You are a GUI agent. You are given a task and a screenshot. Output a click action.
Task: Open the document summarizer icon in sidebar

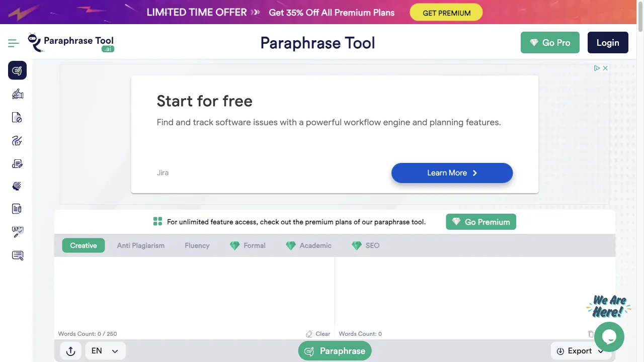pos(17,209)
